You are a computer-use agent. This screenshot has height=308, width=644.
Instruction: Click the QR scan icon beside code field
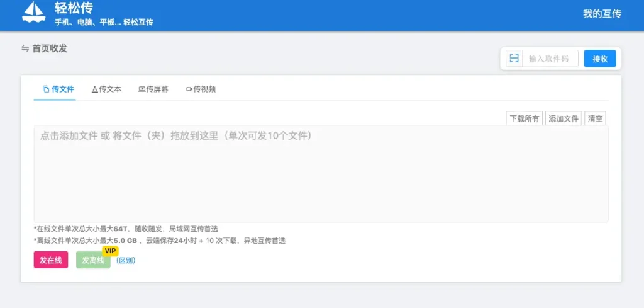514,59
